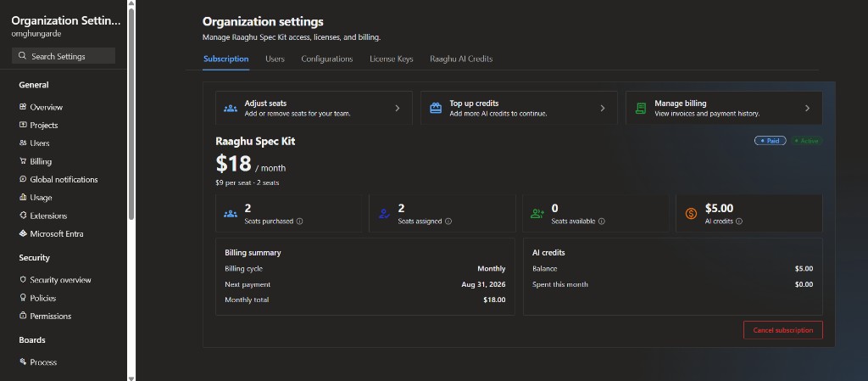Image resolution: width=868 pixels, height=381 pixels.
Task: Expand Adjust seats card chevron
Action: click(398, 108)
